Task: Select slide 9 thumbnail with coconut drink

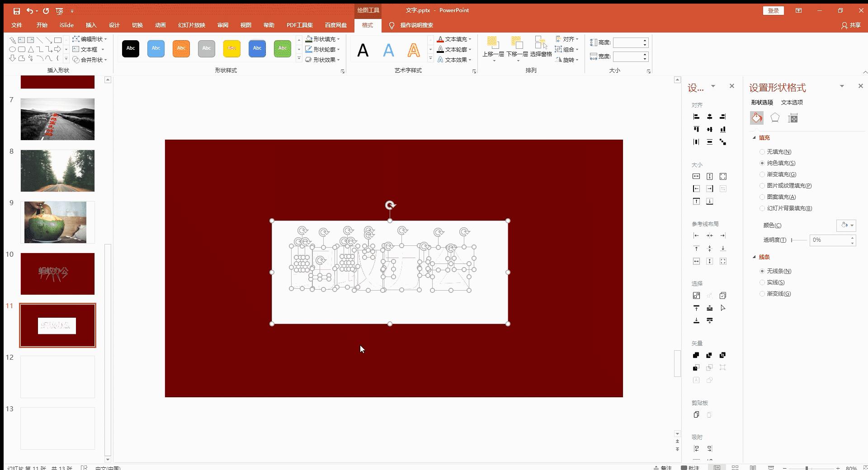Action: pyautogui.click(x=57, y=222)
